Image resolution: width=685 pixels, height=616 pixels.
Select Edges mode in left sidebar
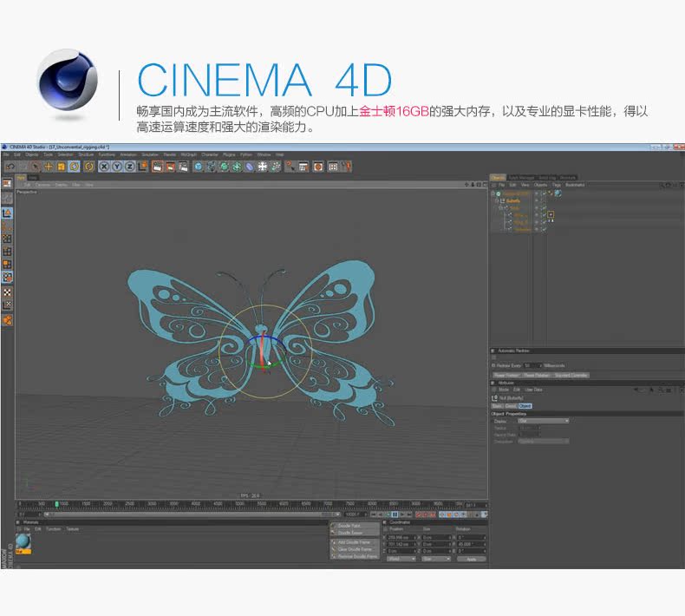7,252
